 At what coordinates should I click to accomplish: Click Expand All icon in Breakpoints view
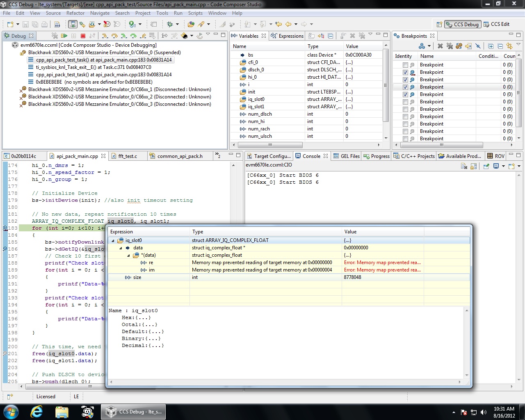pyautogui.click(x=491, y=46)
